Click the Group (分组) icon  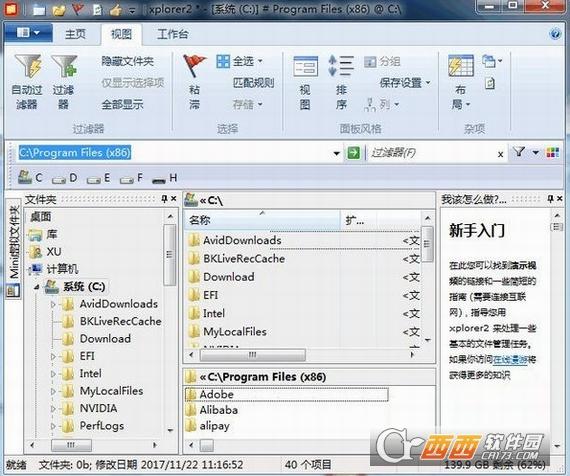click(370, 62)
